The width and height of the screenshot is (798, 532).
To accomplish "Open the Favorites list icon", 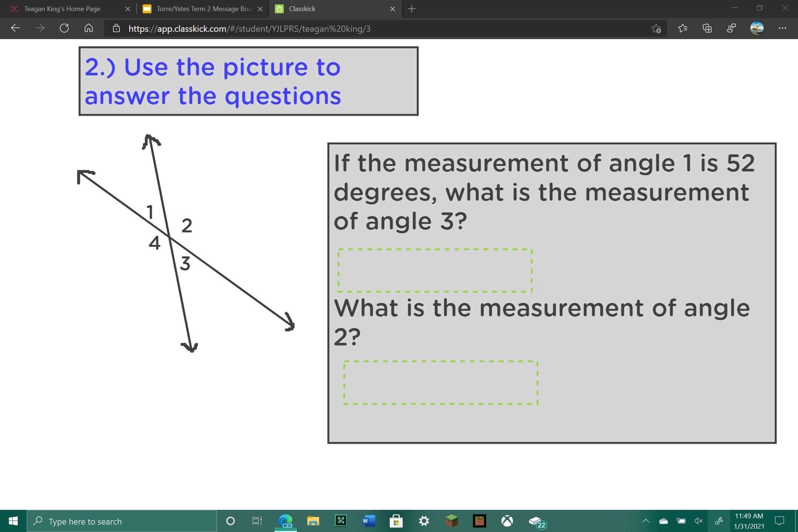I will click(x=683, y=28).
